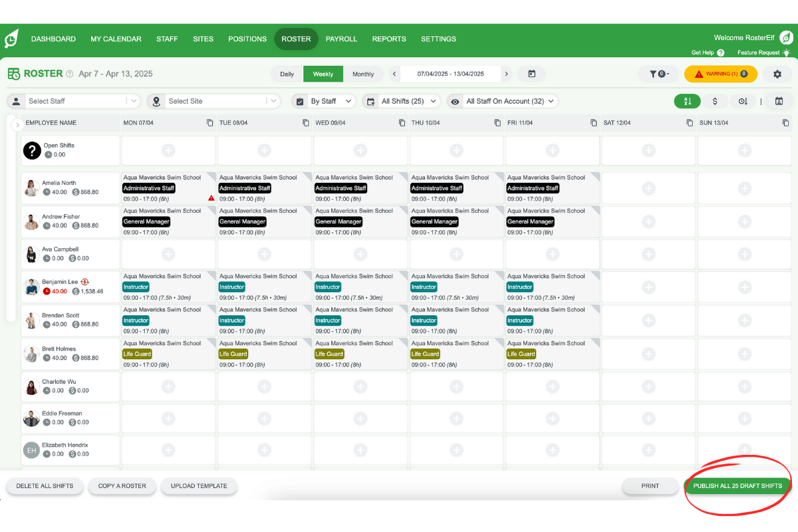The height and width of the screenshot is (532, 798).
Task: Copy Monday 07/04 shifts using the copy icon
Action: (x=208, y=122)
